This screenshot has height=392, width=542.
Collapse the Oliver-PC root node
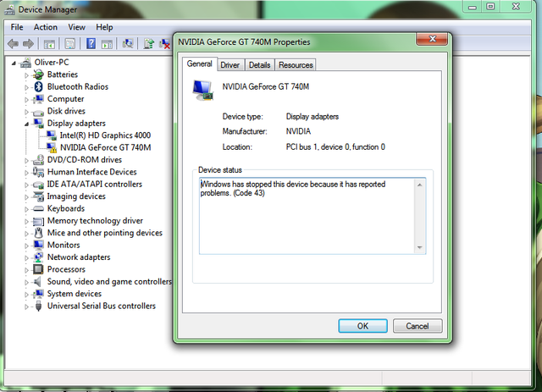pyautogui.click(x=14, y=63)
